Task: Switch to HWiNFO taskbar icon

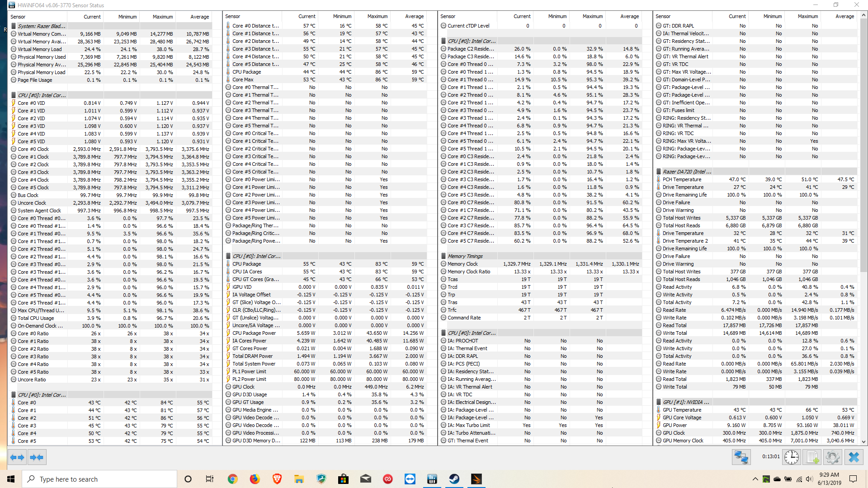Action: point(432,479)
